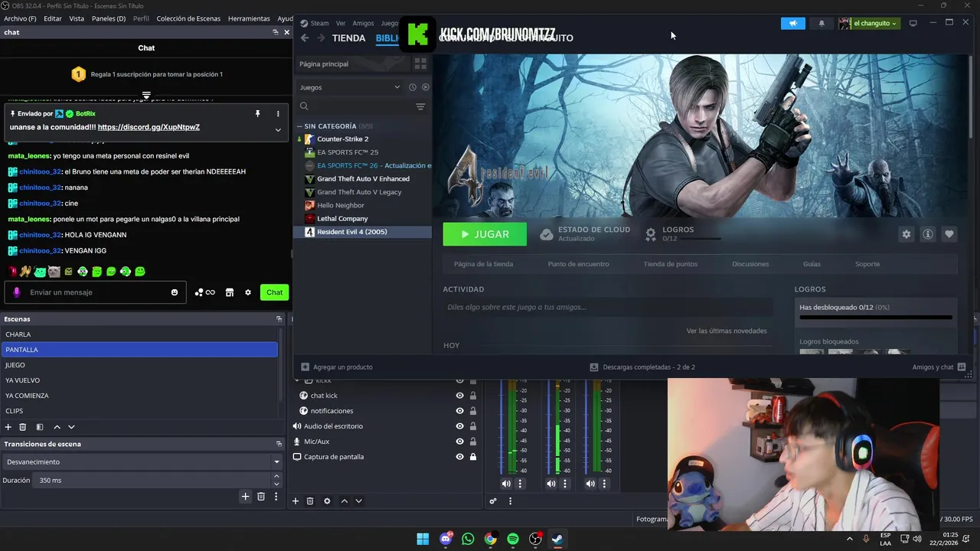
Task: Open the Discusiones tab for the game
Action: [750, 264]
